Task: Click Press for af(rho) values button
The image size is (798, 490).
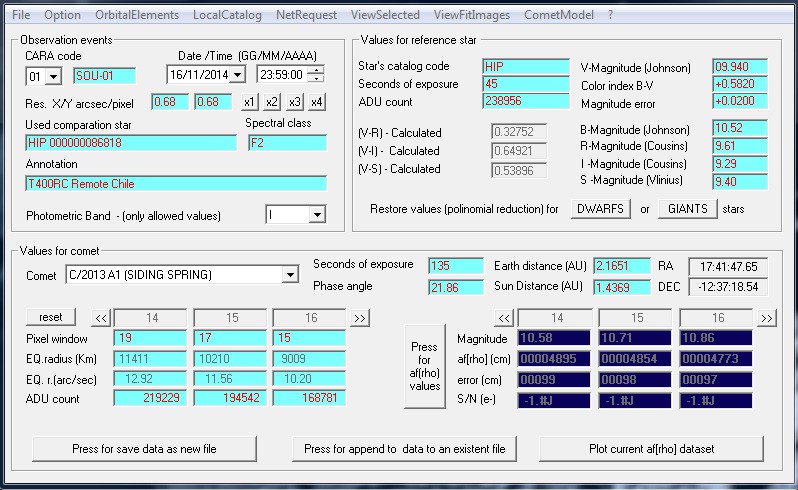Action: (x=424, y=366)
